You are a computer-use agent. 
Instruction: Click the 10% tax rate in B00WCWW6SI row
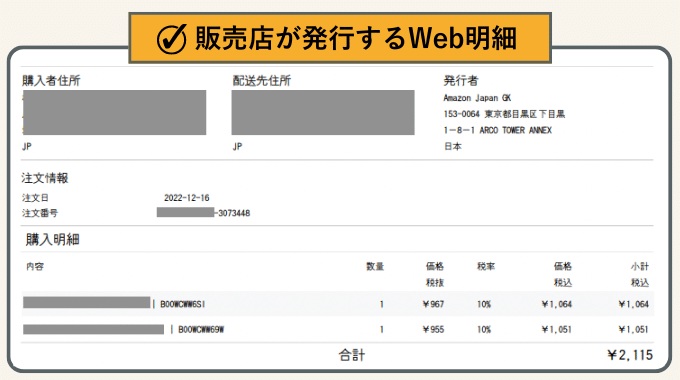[x=484, y=304]
